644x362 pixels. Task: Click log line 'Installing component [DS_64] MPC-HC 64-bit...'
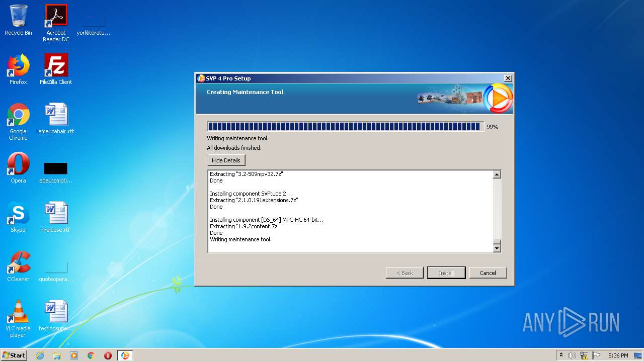(267, 220)
